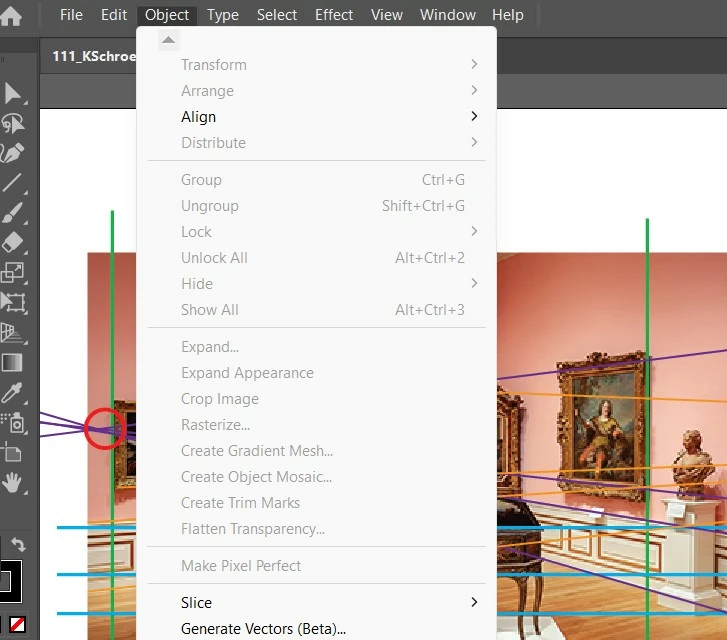The width and height of the screenshot is (727, 640).
Task: Select the Eyedropper tool
Action: point(12,393)
